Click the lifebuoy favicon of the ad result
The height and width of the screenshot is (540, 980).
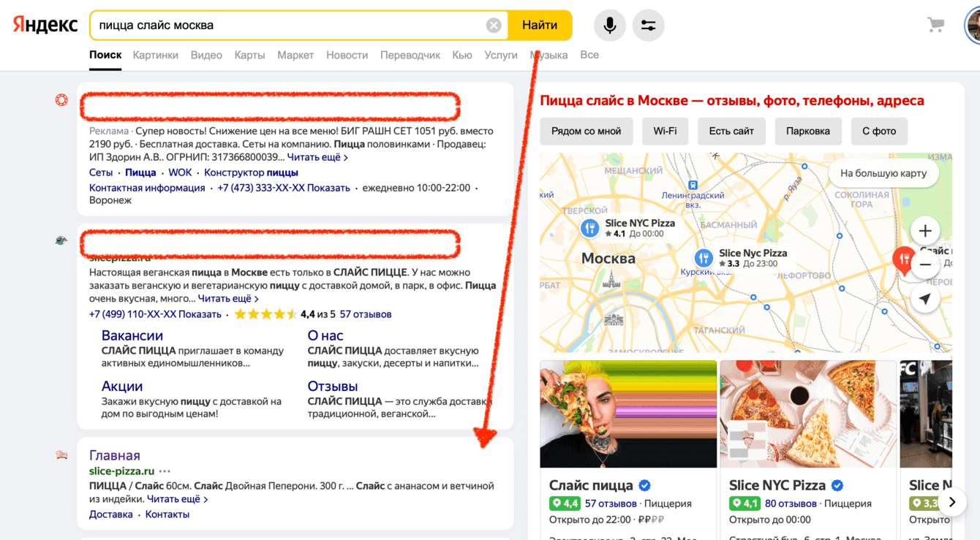click(x=61, y=100)
